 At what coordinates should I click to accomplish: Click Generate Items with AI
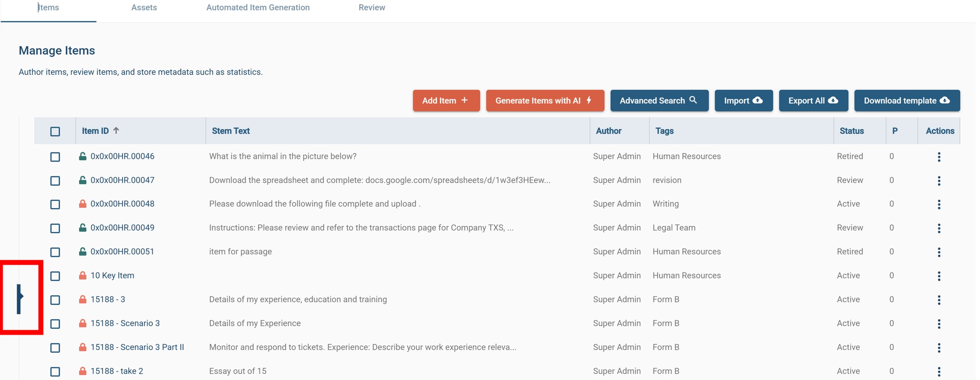(x=545, y=100)
